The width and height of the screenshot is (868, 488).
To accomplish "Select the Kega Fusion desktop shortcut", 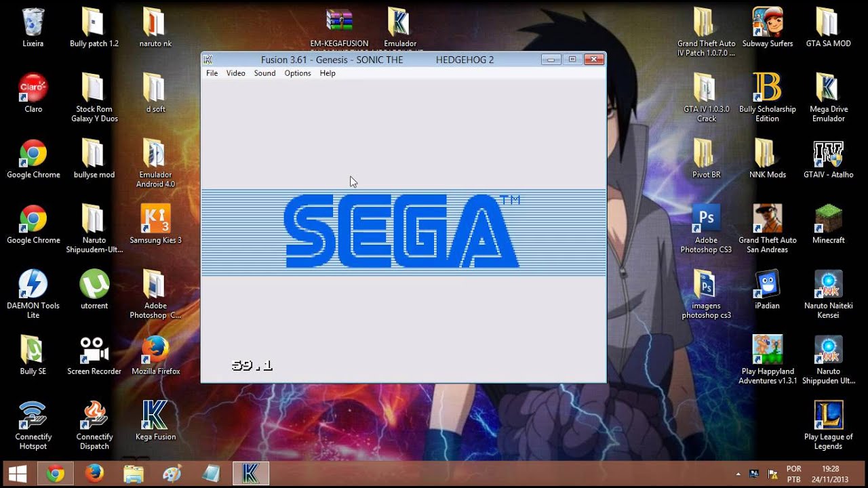I will pos(155,421).
